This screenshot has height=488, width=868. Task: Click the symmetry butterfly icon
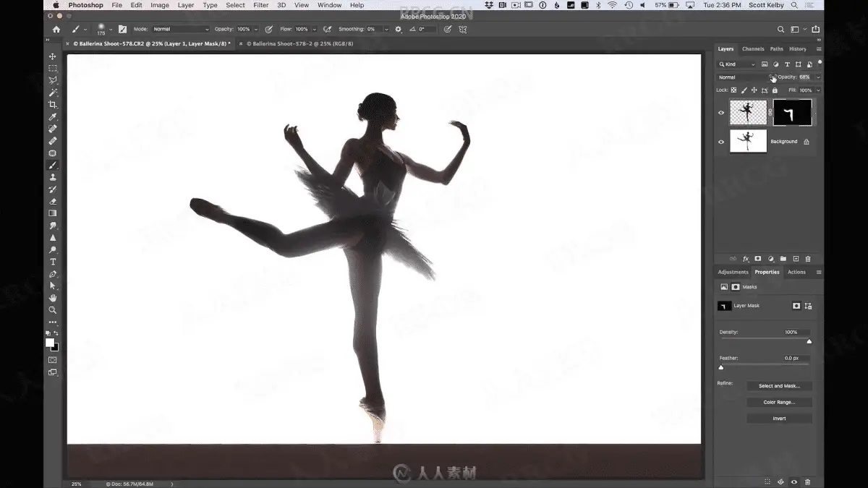463,30
